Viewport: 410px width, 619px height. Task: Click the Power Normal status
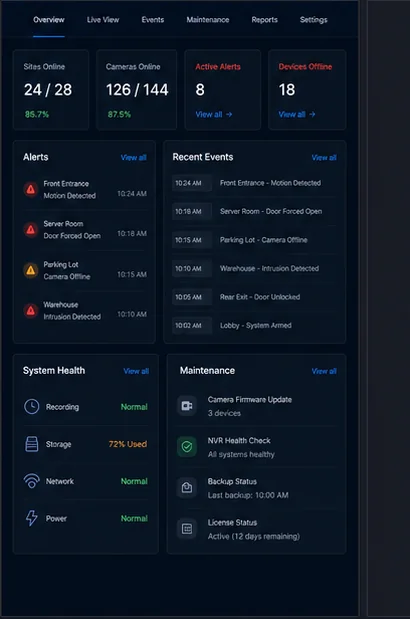[134, 518]
